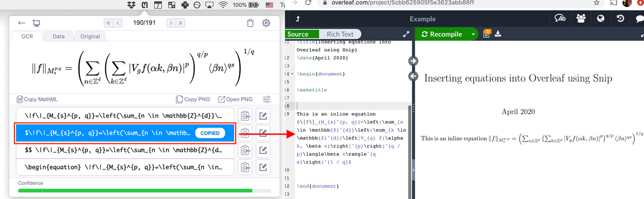Viewport: 644px width, 199px height.
Task: Jump to the last snip result
Action: pos(180,23)
